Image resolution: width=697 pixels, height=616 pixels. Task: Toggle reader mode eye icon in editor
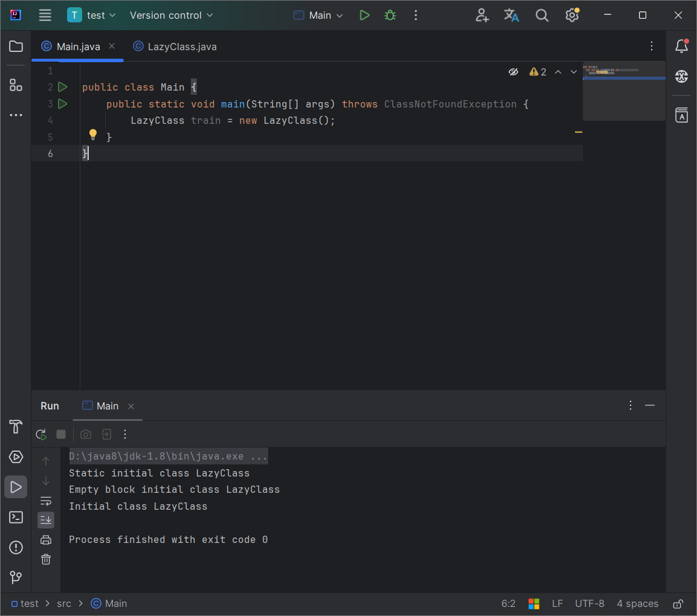[513, 72]
